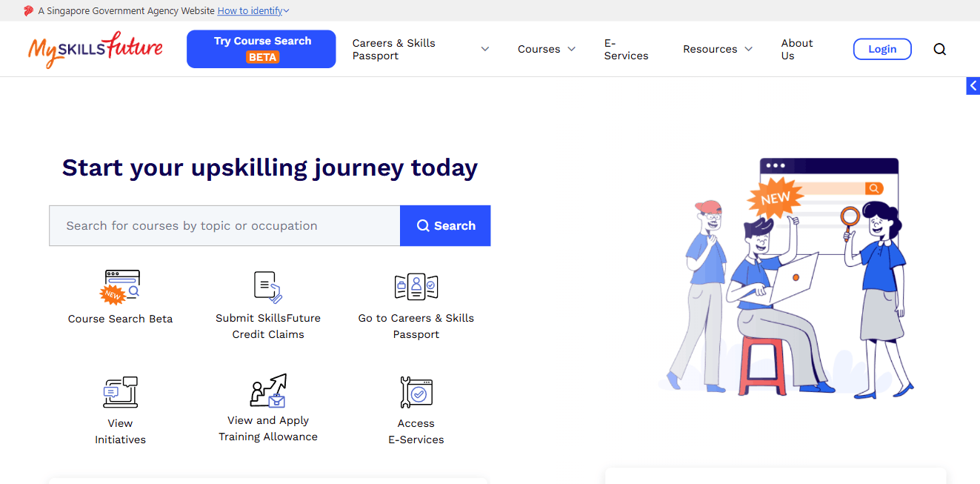The width and height of the screenshot is (980, 484).
Task: Expand the Courses menu chevron
Action: 571,49
